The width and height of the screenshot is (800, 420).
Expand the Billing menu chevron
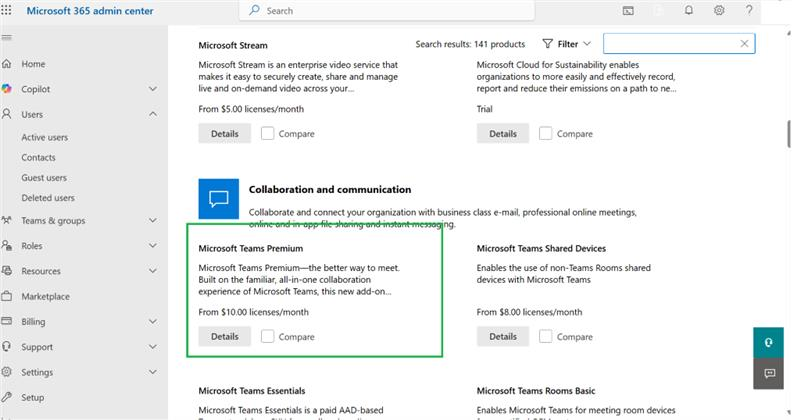tap(153, 322)
